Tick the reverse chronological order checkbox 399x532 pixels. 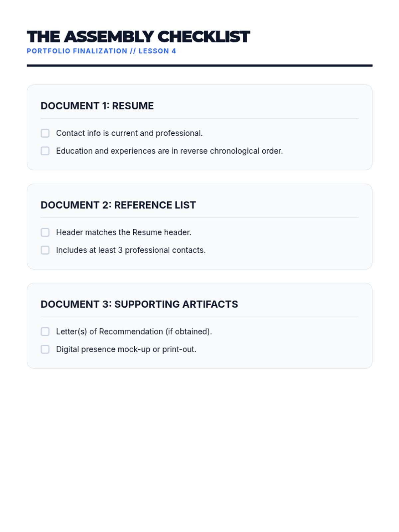[x=45, y=151]
